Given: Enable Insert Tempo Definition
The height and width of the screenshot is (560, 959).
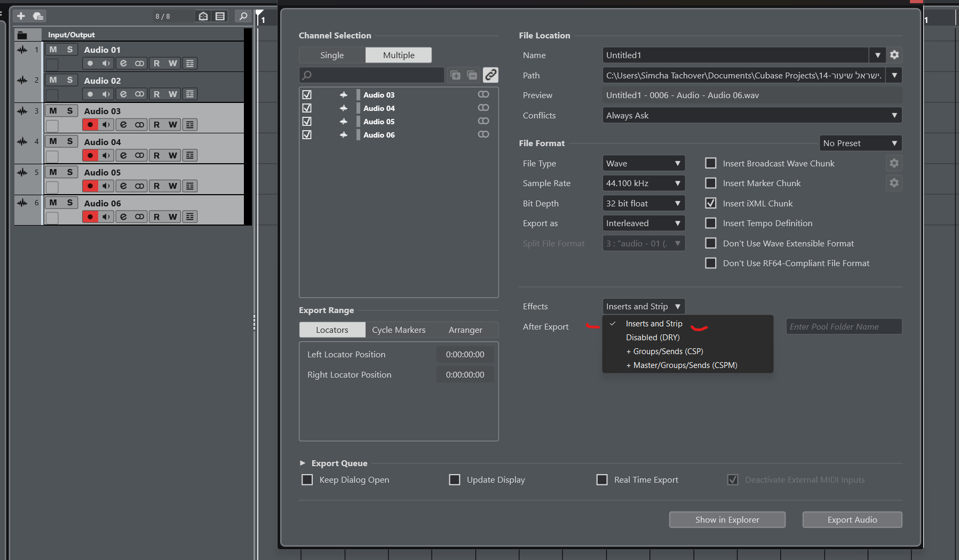Looking at the screenshot, I should [x=711, y=223].
